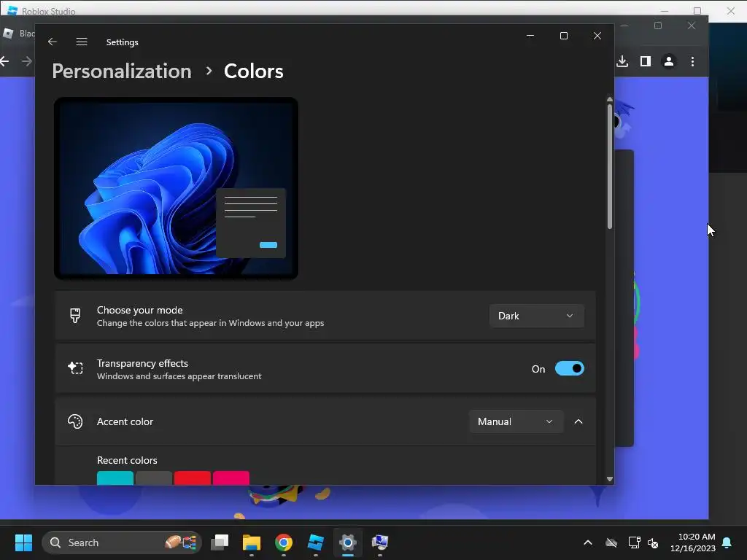This screenshot has height=560, width=747.
Task: Click the cloud sync tray icon
Action: pos(611,542)
